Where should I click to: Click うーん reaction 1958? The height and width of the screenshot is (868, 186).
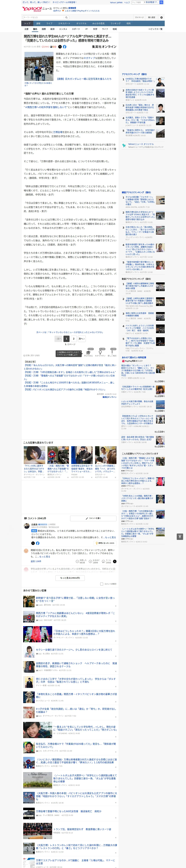[107, 561]
